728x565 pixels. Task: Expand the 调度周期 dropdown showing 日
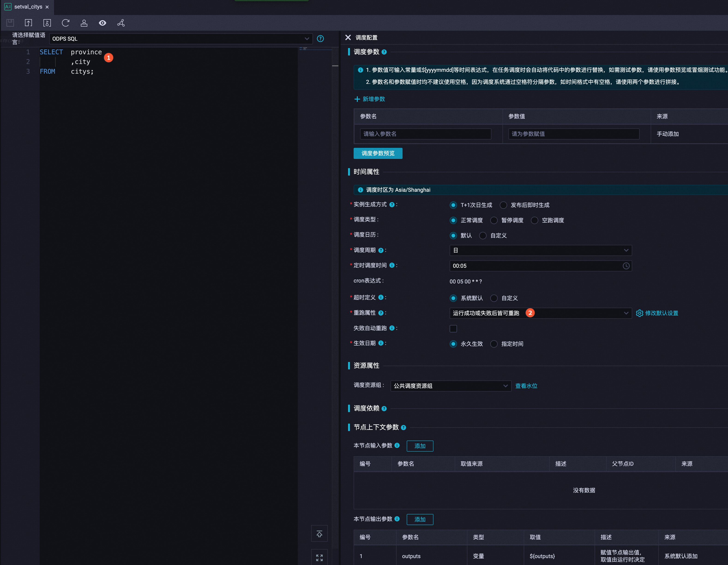[540, 250]
